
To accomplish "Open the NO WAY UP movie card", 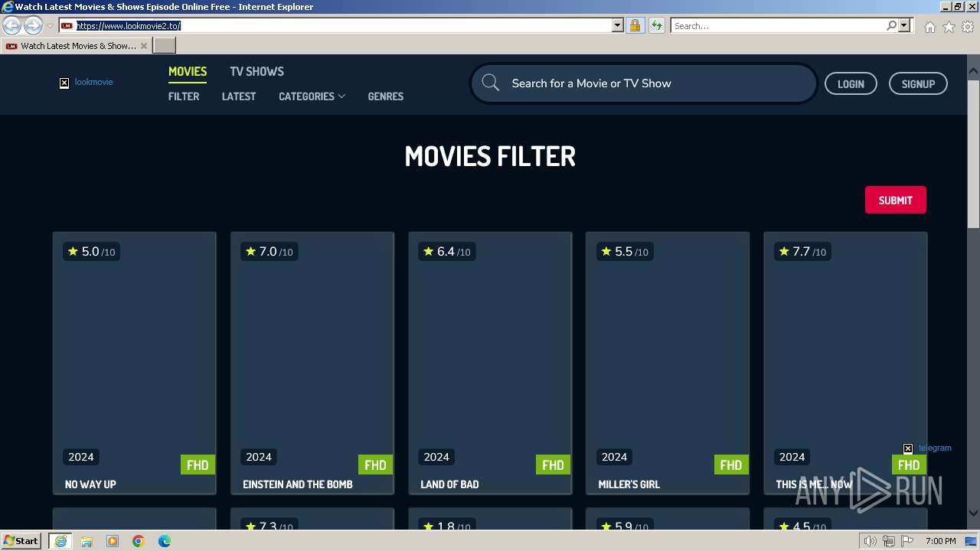I will coord(134,363).
